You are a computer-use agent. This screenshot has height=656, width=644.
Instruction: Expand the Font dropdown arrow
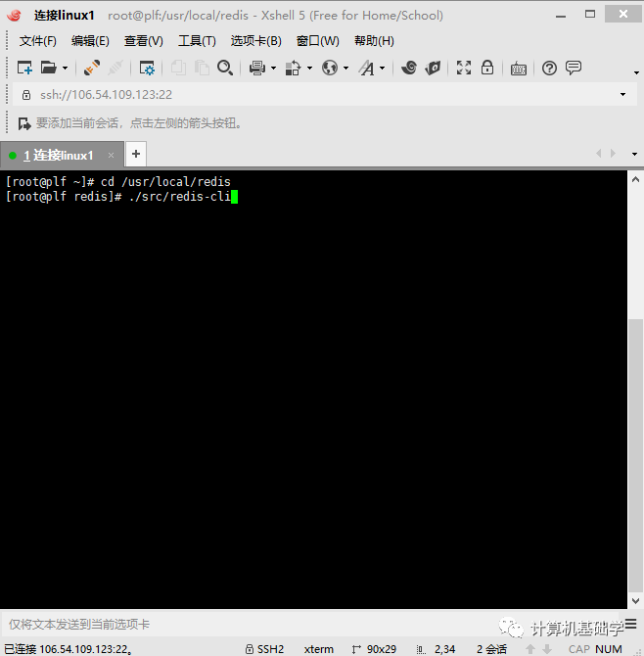(x=383, y=68)
